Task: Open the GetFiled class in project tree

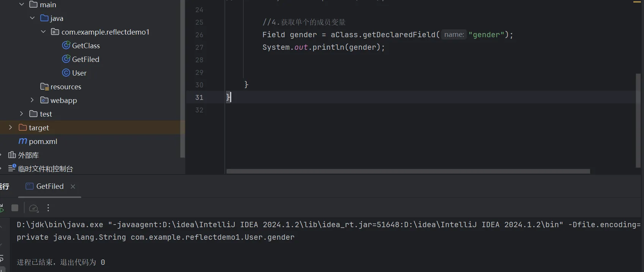Action: coord(85,59)
